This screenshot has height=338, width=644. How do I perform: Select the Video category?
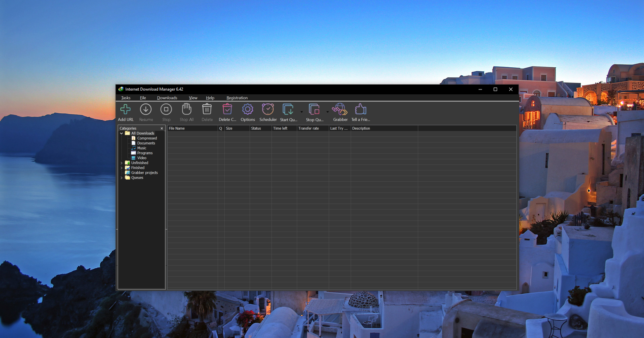point(142,158)
